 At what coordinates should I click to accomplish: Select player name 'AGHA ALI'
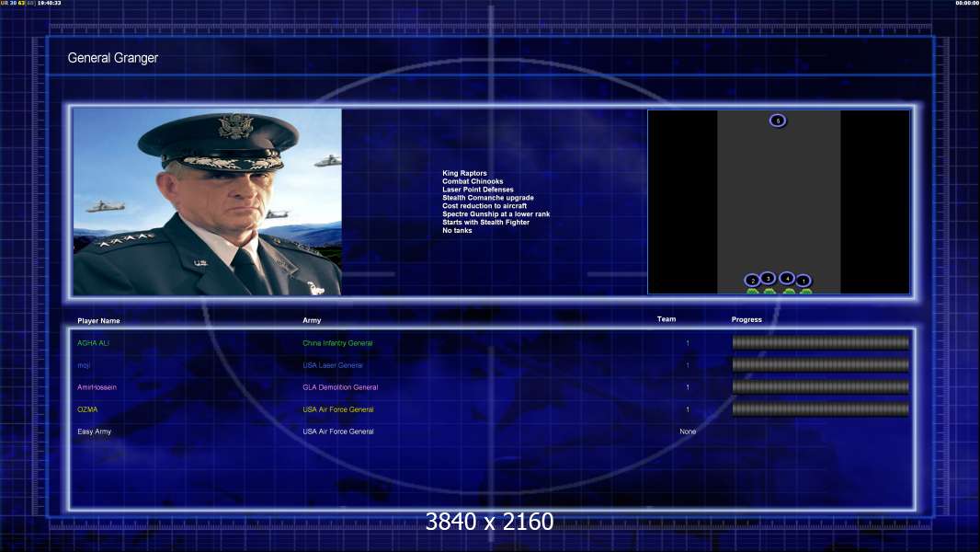pos(93,343)
